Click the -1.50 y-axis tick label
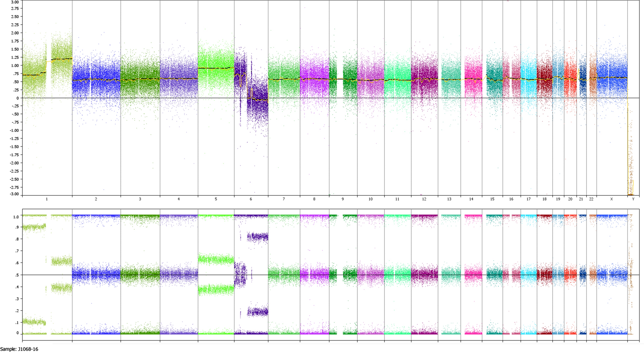Screen dimensions: 644x352 (14, 147)
